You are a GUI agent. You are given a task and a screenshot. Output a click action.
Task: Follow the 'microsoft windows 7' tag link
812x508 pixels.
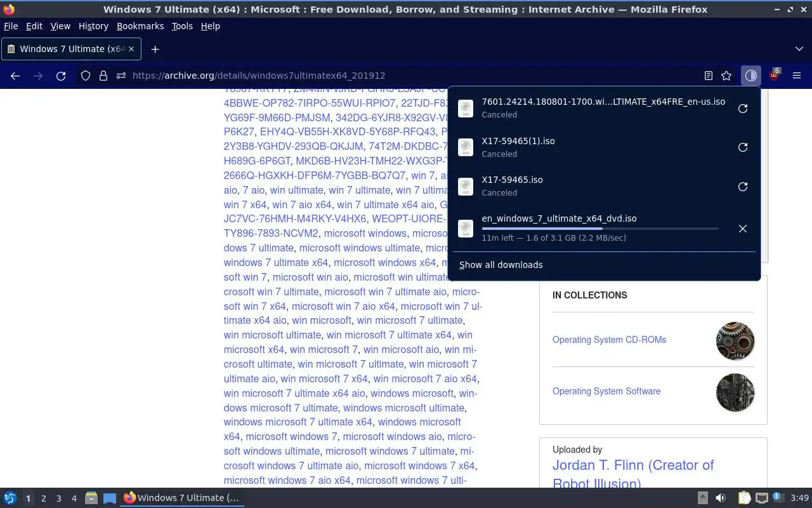click(x=291, y=436)
